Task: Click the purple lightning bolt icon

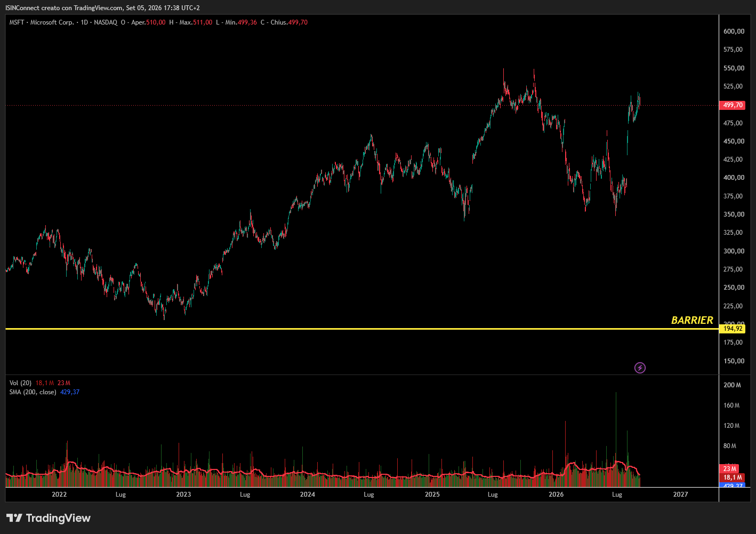Action: tap(640, 368)
